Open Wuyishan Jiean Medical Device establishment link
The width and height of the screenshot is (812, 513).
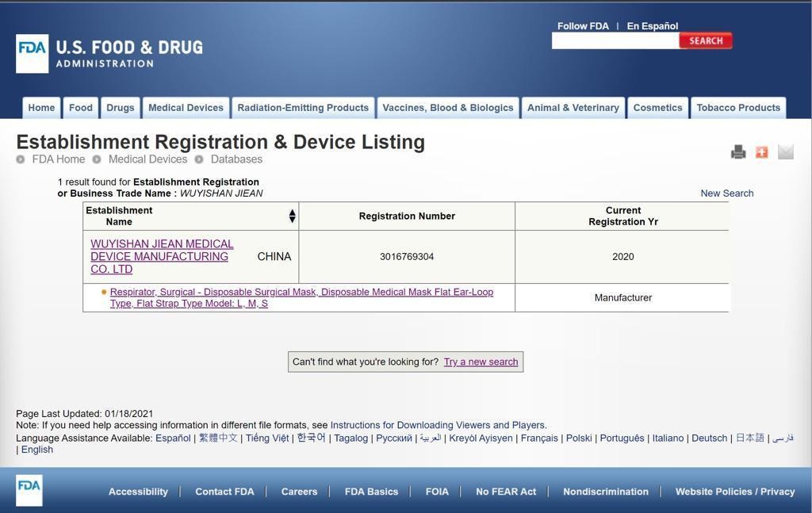pos(162,257)
